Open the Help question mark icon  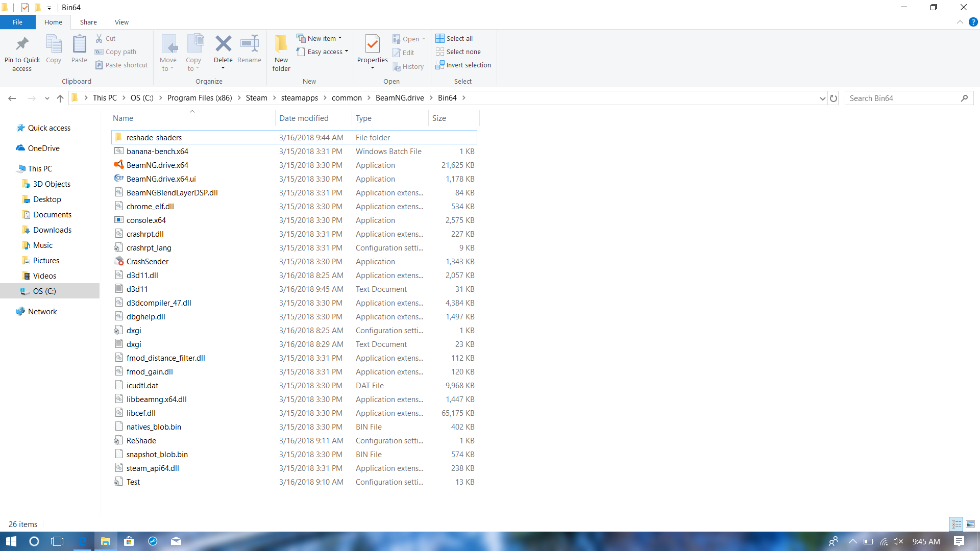(973, 22)
